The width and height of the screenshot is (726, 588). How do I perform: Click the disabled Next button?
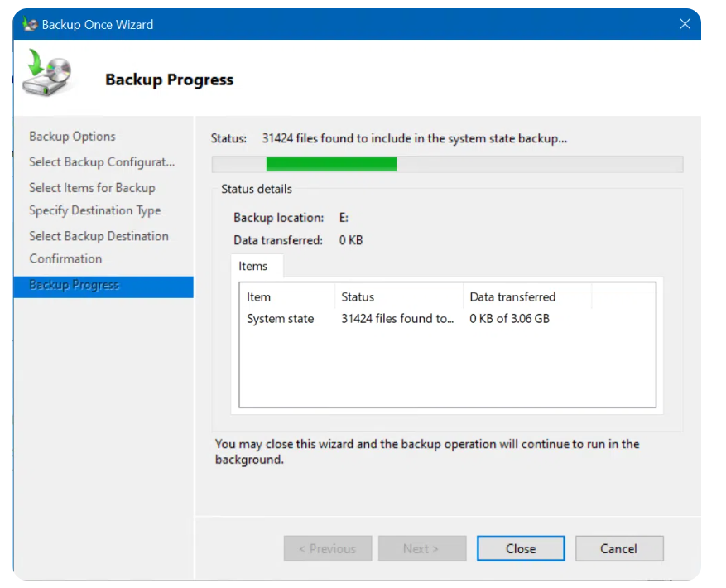[422, 548]
